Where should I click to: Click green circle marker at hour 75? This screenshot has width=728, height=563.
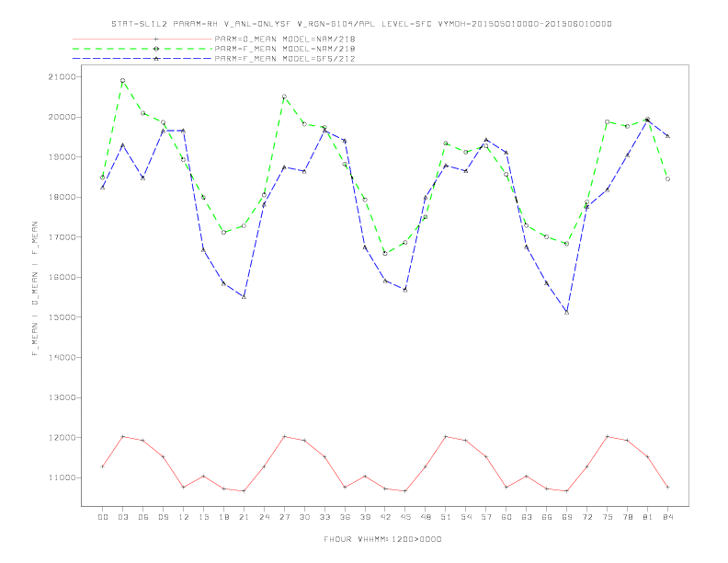(607, 122)
